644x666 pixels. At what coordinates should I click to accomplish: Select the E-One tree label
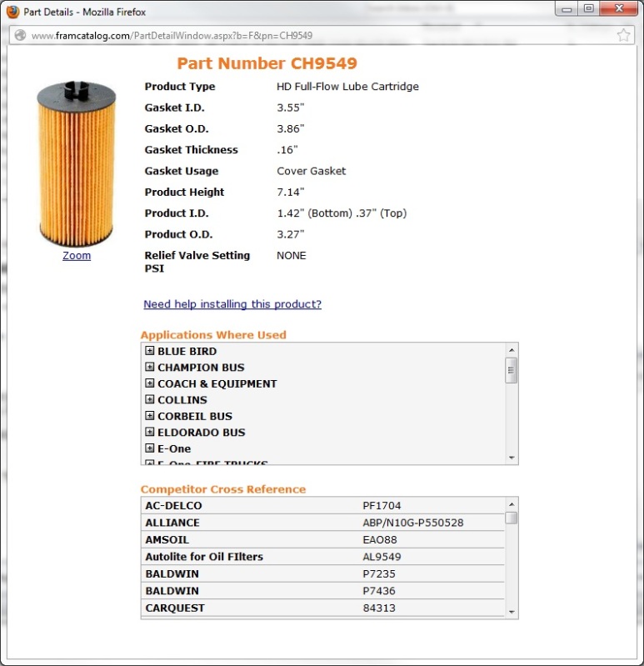(x=174, y=448)
